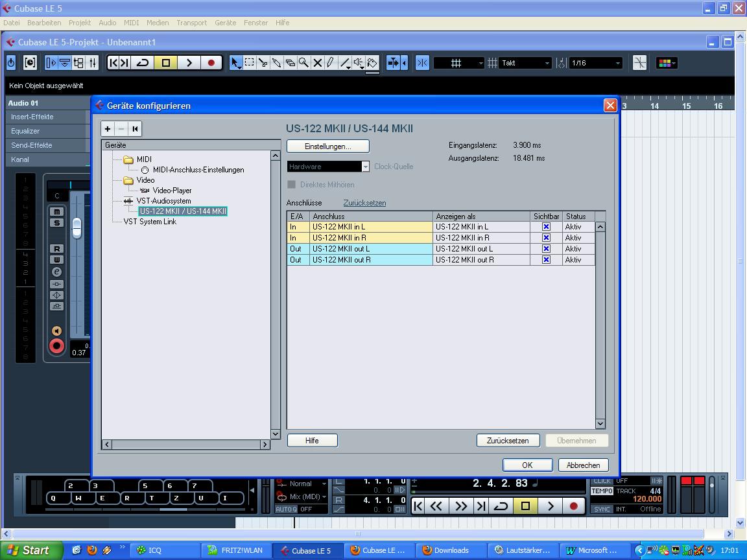Select the Scissors split tool
The image size is (747, 560).
pos(263,63)
